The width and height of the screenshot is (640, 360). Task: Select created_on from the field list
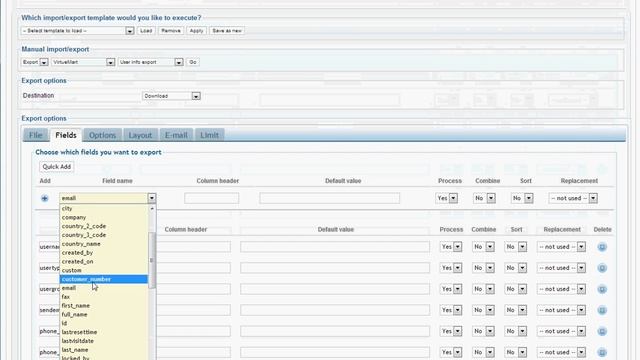coord(104,262)
